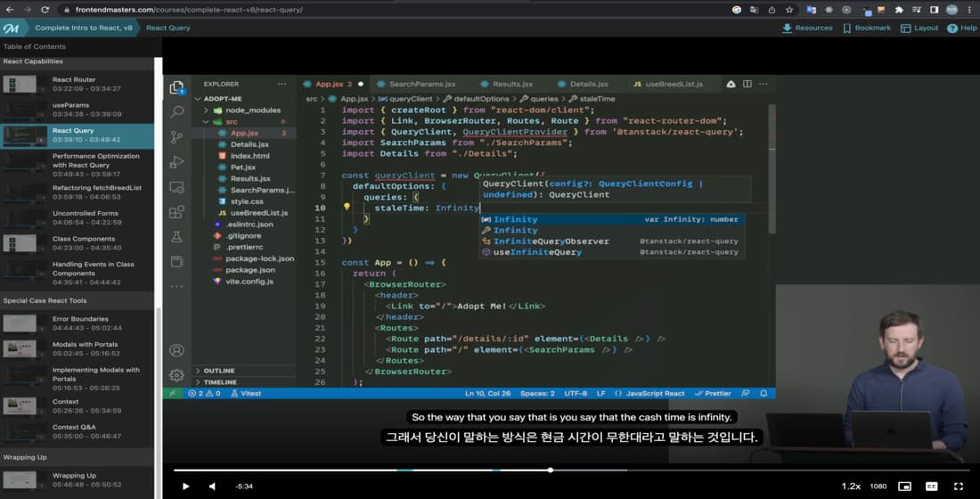Open the Layout options
The height and width of the screenshot is (499, 980).
919,29
